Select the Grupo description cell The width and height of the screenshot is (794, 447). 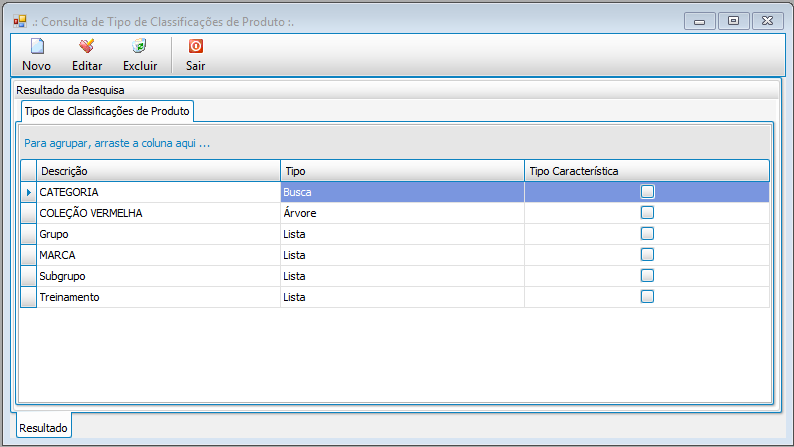click(x=158, y=234)
